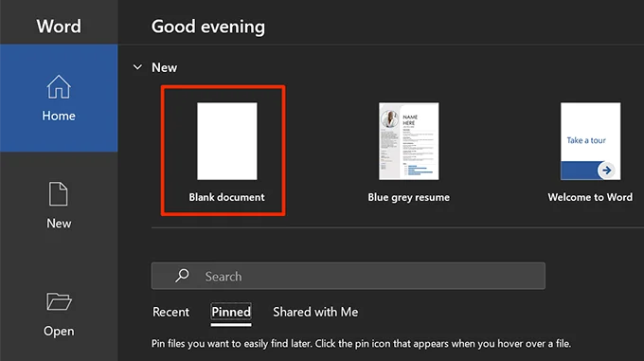Click the Blue grey resume label
The height and width of the screenshot is (361, 644).
click(409, 197)
